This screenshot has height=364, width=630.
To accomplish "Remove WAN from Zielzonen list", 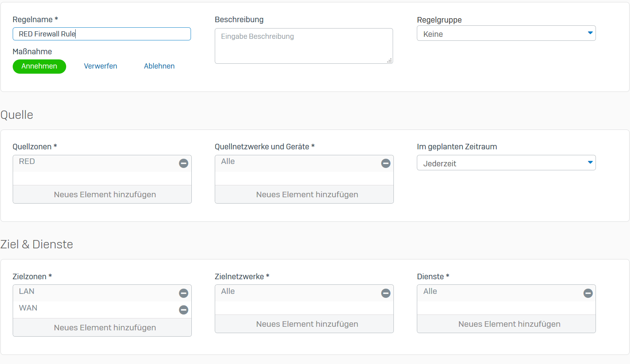I will coord(183,310).
